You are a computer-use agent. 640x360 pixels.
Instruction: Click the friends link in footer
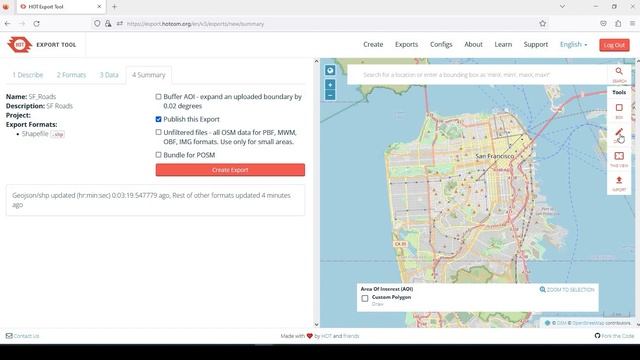click(x=351, y=336)
